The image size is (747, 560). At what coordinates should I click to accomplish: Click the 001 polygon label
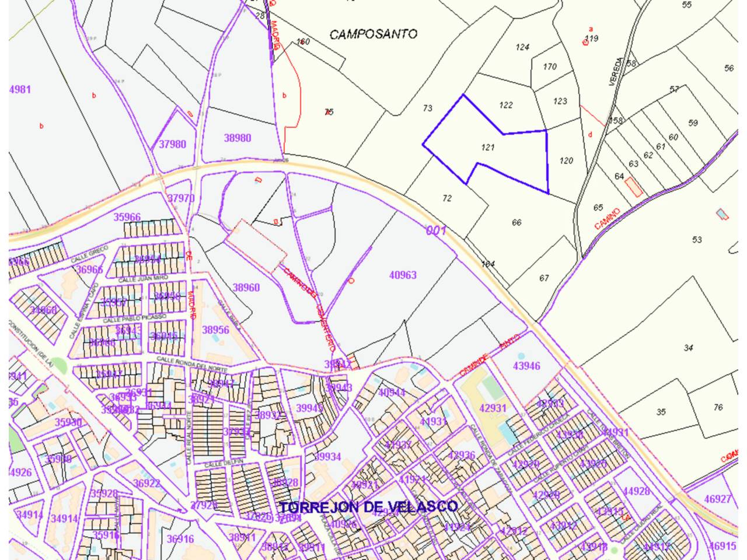436,230
